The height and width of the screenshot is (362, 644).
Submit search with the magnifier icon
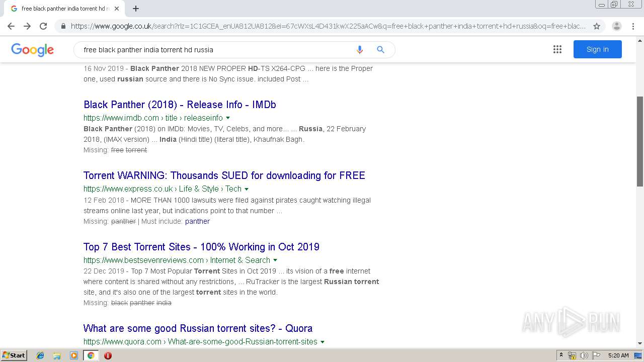pos(380,50)
